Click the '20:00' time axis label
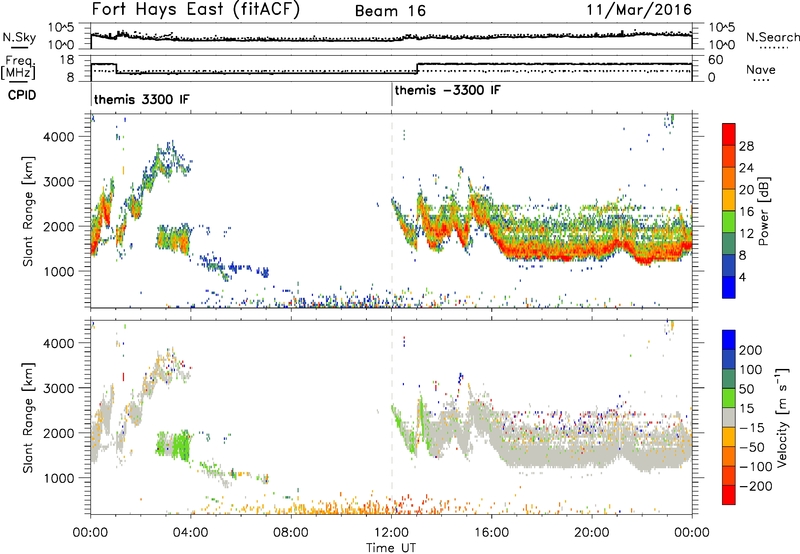The image size is (800, 554). click(x=592, y=533)
